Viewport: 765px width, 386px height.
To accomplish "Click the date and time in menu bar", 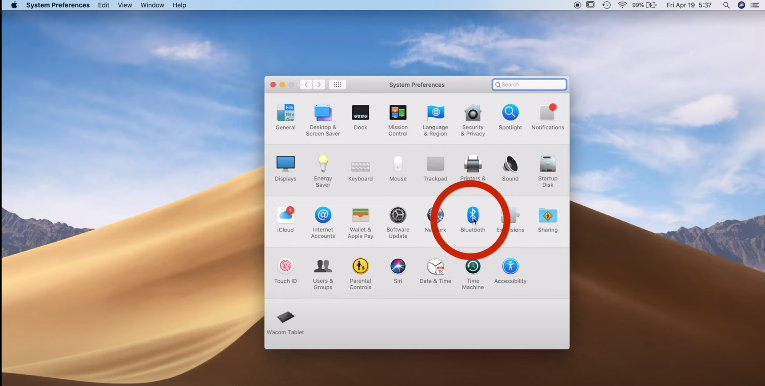I will 689,5.
